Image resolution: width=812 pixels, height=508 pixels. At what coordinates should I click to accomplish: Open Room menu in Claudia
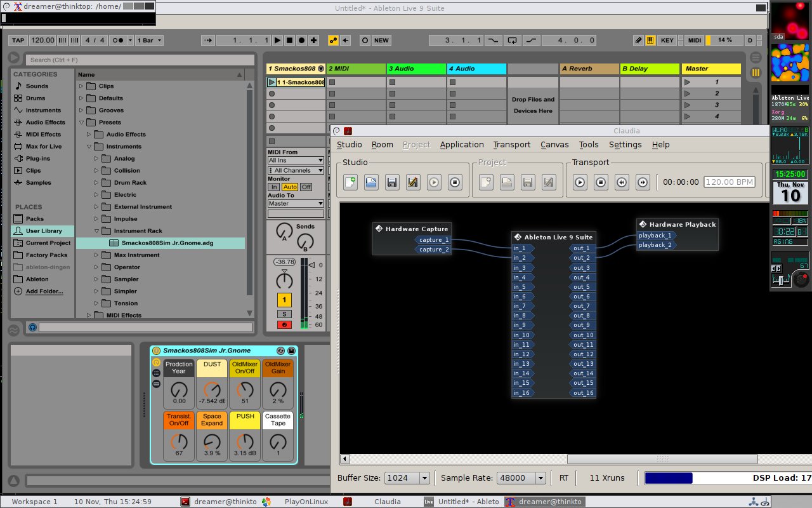383,145
